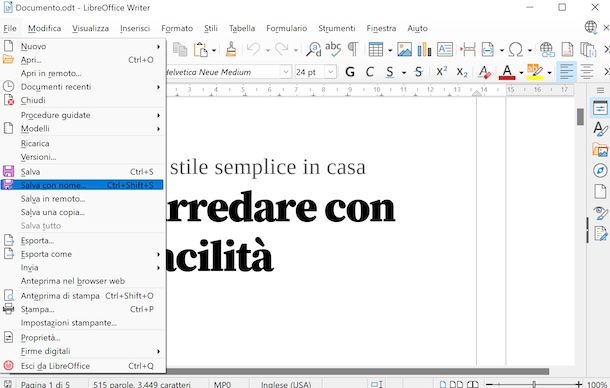Screen dimensions: 610x388
Task: Expand Esporta come submenu
Action: 158,254
